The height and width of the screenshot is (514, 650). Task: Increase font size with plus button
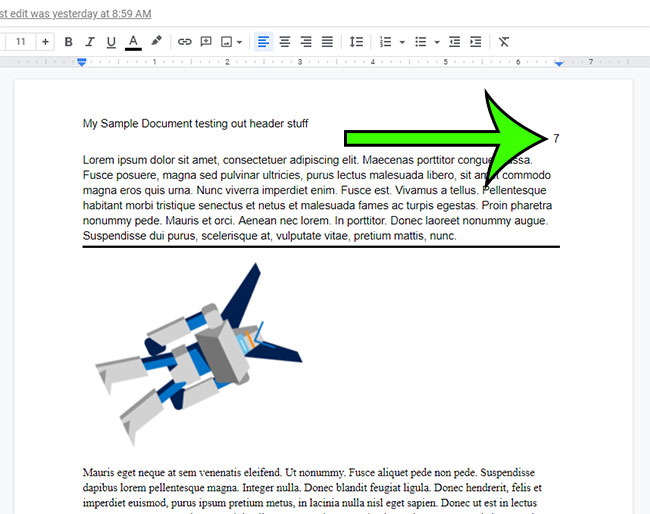click(45, 42)
